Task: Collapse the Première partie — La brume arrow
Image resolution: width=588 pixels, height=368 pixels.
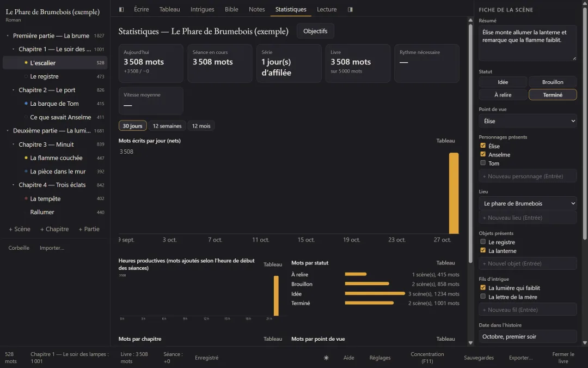Action: 8,35
